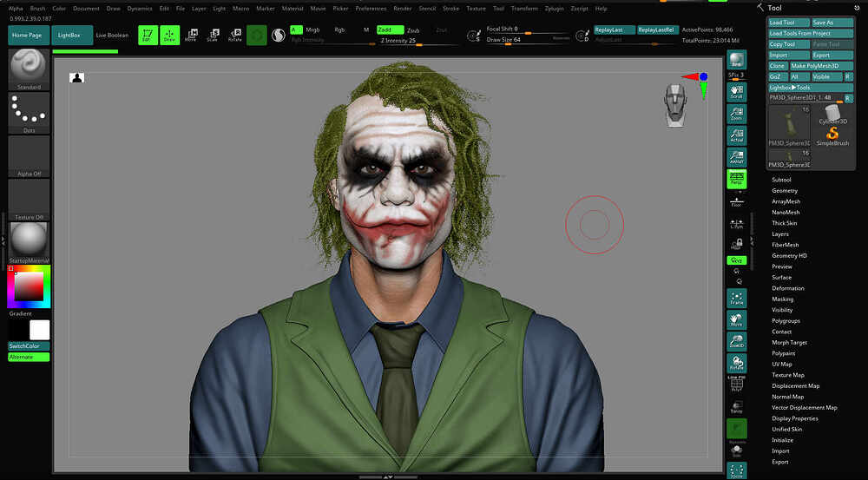Screen dimensions: 868x480
Task: Enable Mrgb paint mode
Action: (312, 30)
